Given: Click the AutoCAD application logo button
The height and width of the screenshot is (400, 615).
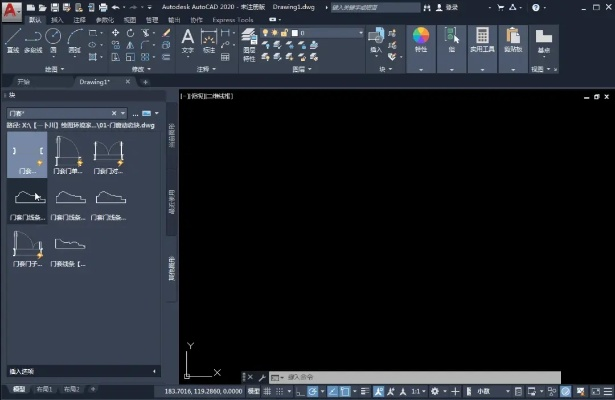Looking at the screenshot, I should (10, 8).
